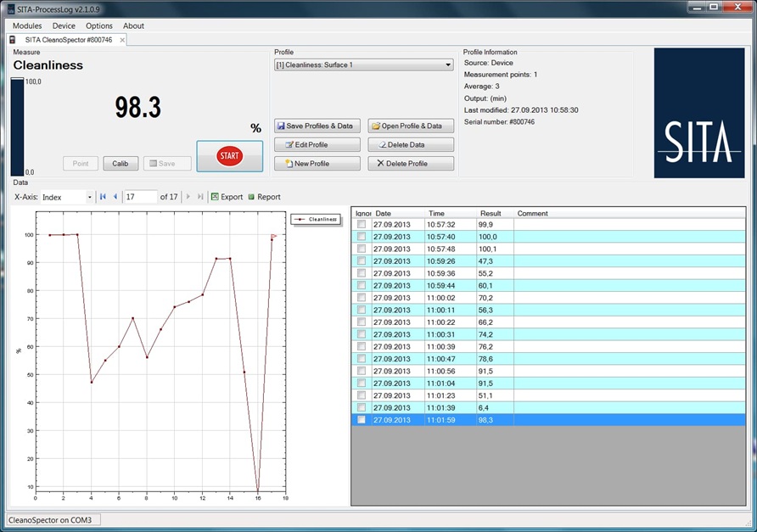Open the Modules menu
Viewport: 757px width, 532px height.
point(27,26)
